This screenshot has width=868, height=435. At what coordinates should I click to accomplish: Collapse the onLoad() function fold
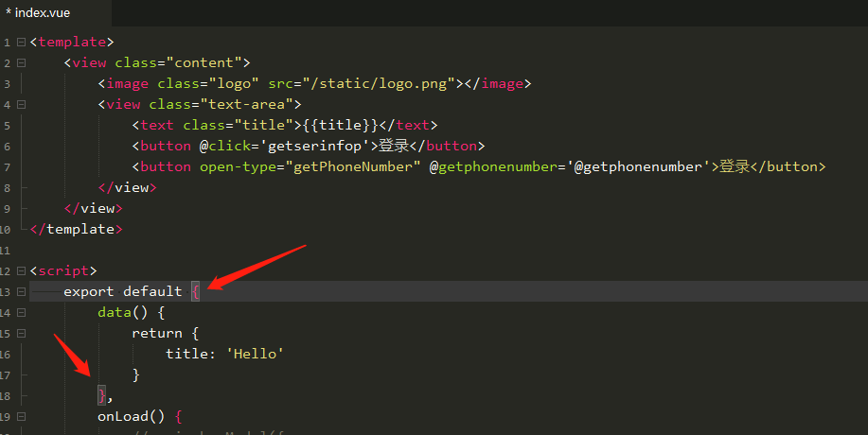[x=21, y=416]
